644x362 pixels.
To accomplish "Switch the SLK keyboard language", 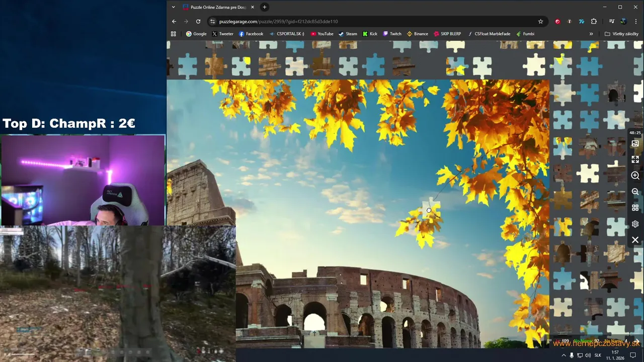I will pos(598,355).
